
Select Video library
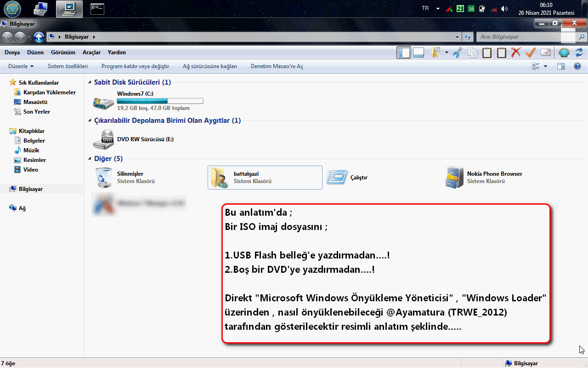tap(31, 170)
